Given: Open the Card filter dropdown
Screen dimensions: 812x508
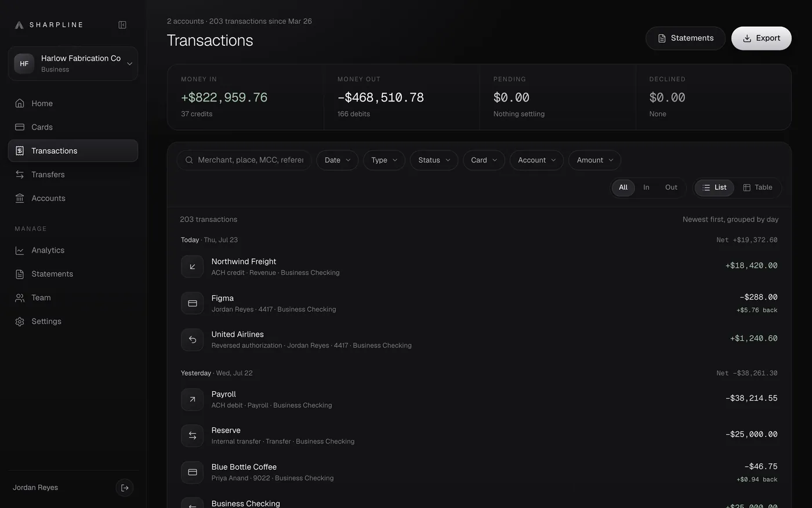Looking at the screenshot, I should (x=484, y=160).
